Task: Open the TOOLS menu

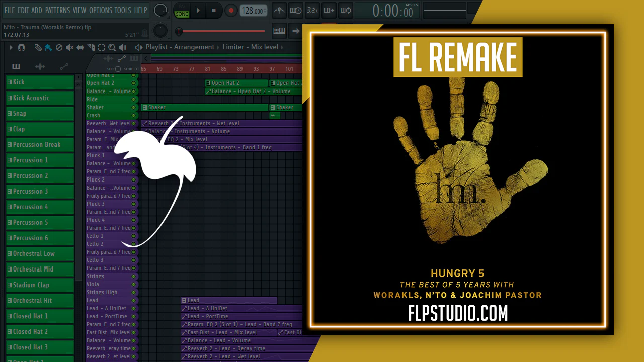Action: click(x=123, y=10)
